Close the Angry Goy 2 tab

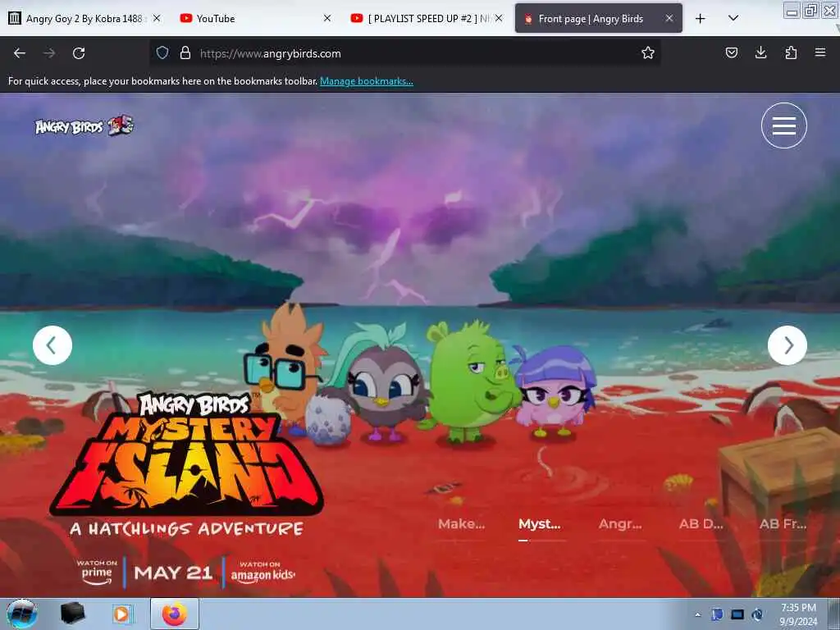(x=157, y=18)
